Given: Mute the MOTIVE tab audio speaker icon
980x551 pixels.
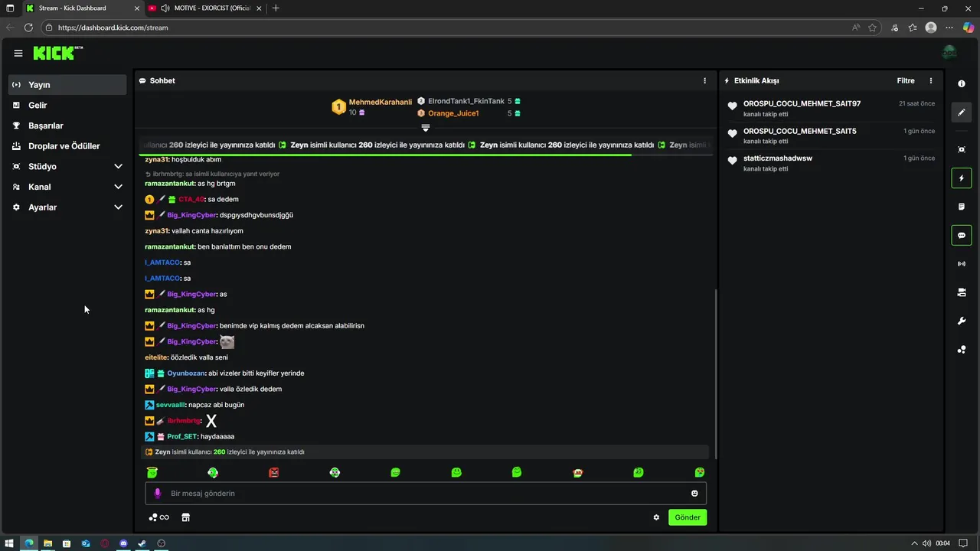Looking at the screenshot, I should (165, 8).
